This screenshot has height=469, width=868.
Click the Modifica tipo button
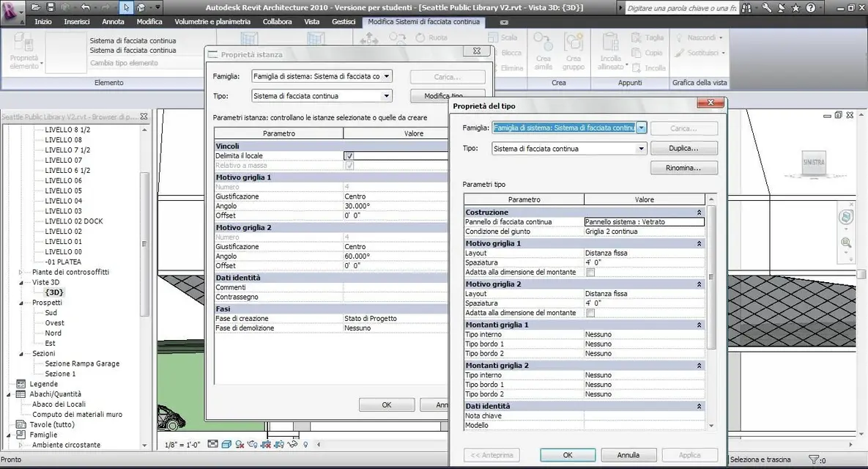click(x=444, y=96)
